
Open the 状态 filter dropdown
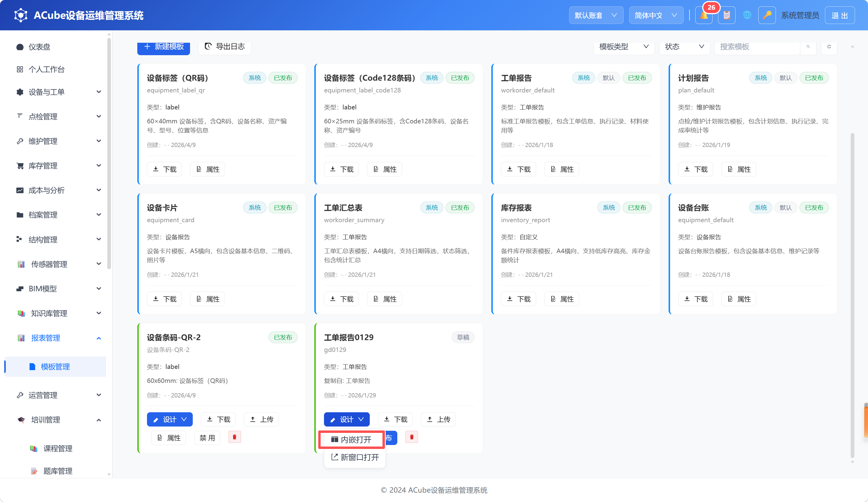coord(684,46)
